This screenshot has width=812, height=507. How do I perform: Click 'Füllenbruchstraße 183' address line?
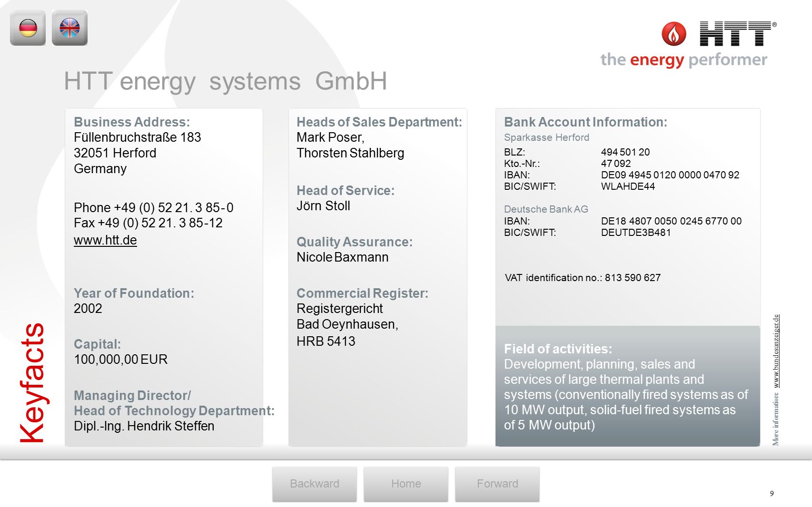click(x=138, y=137)
